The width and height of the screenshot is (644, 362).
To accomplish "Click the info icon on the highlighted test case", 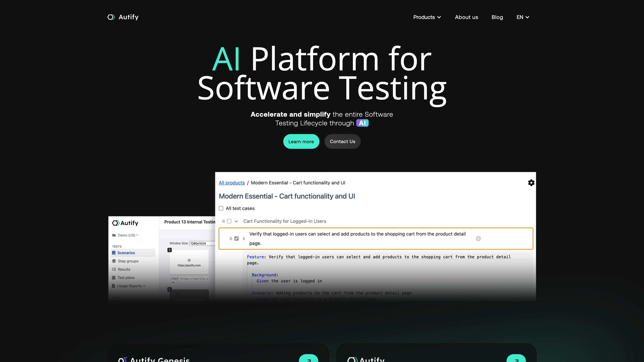I will coord(478,239).
